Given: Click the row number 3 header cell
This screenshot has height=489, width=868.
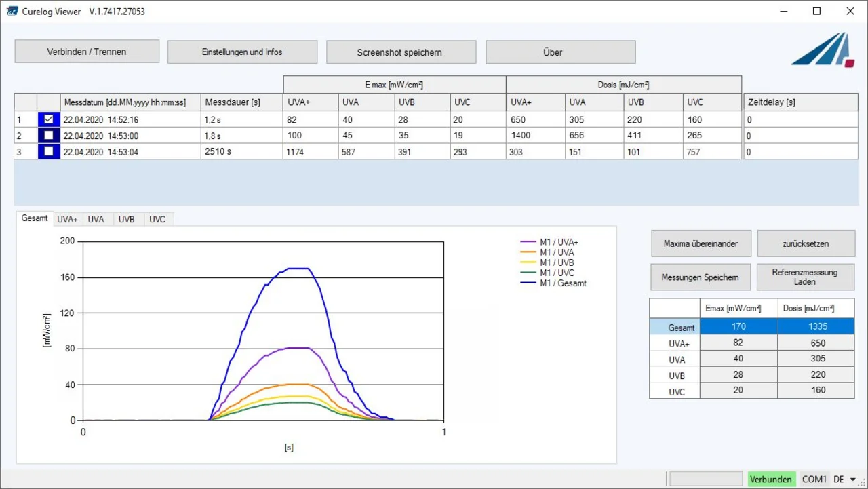Looking at the screenshot, I should (26, 152).
